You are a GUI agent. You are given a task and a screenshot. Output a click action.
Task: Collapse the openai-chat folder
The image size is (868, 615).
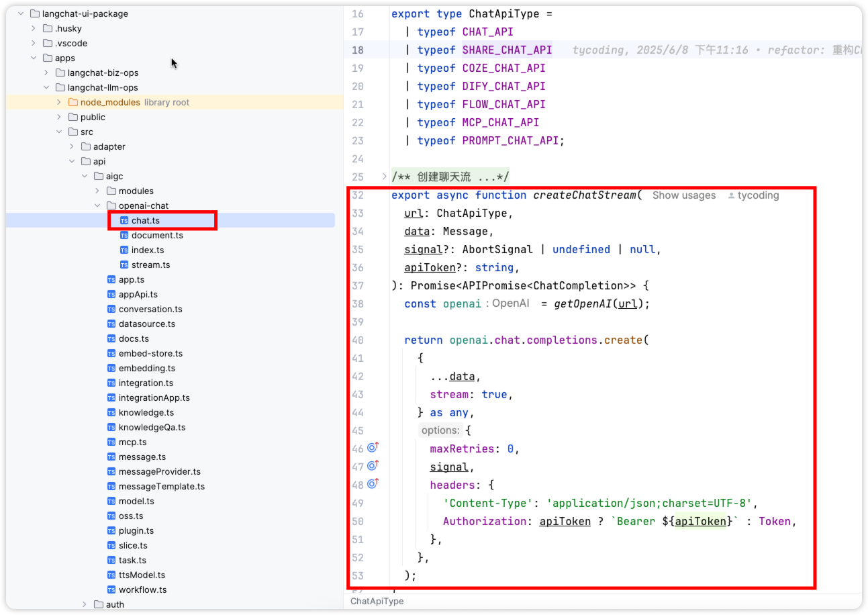[97, 205]
